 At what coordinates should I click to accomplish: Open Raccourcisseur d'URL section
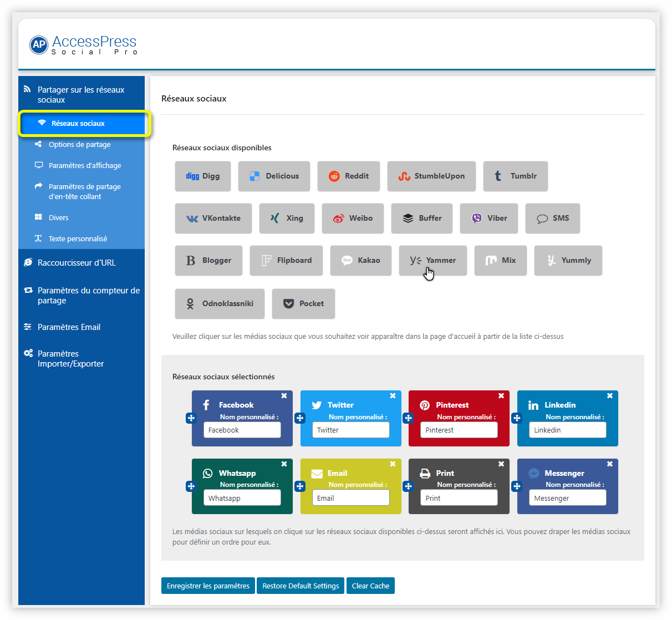pos(82,263)
